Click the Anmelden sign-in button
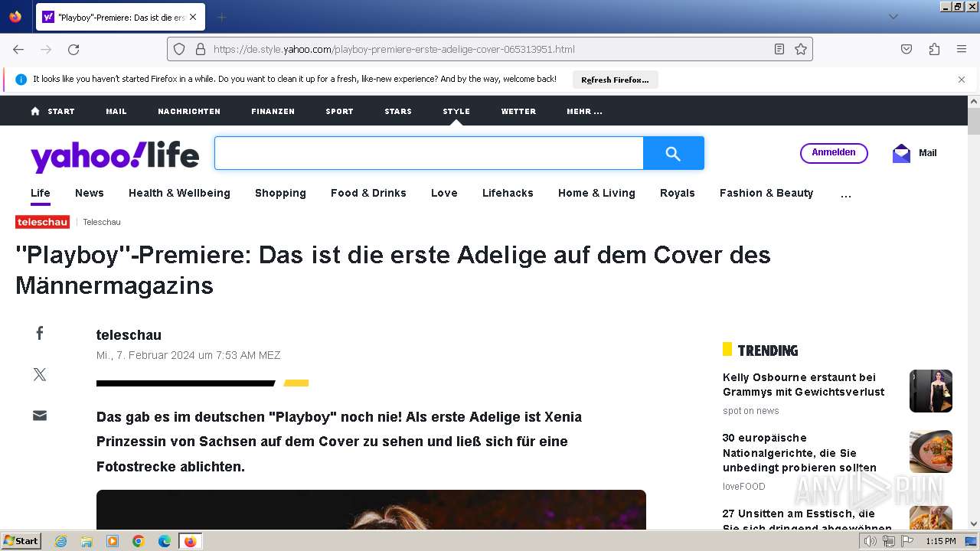Screen dimensions: 980x551 (834, 153)
